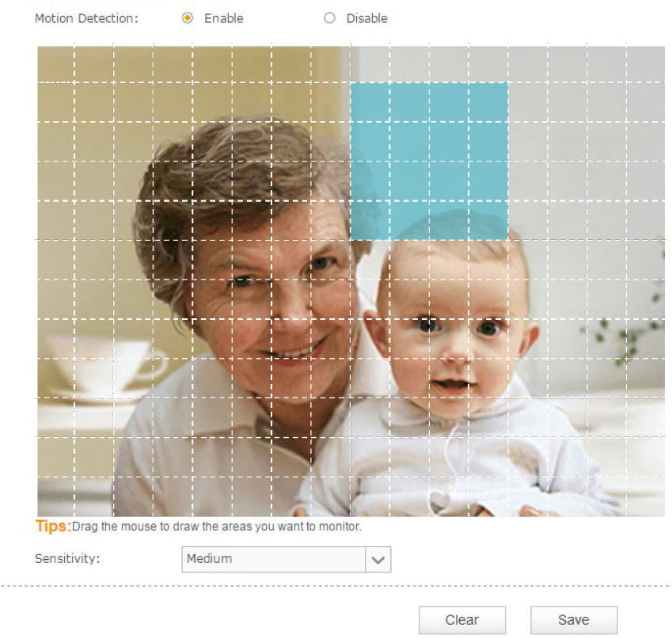672x639 pixels.
Task: Click the Disable label text
Action: (x=366, y=18)
